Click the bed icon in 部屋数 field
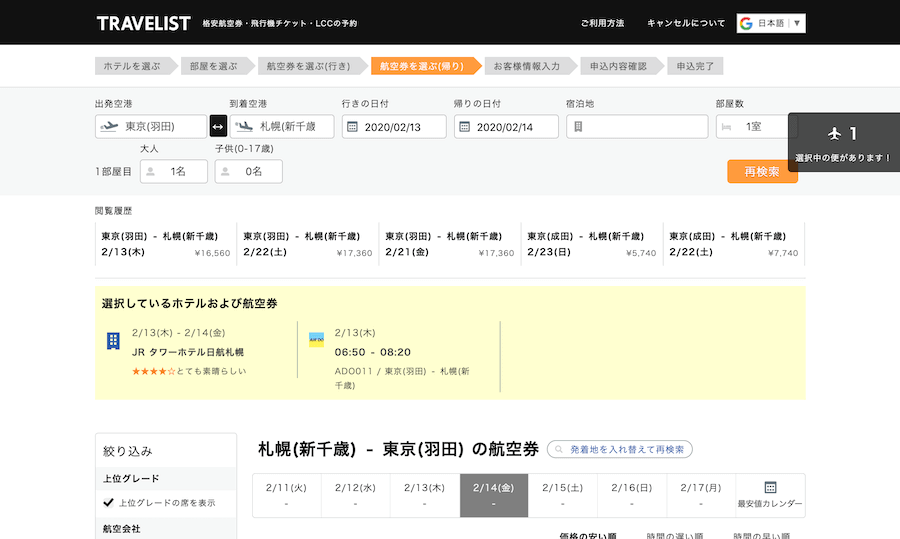 [x=726, y=127]
